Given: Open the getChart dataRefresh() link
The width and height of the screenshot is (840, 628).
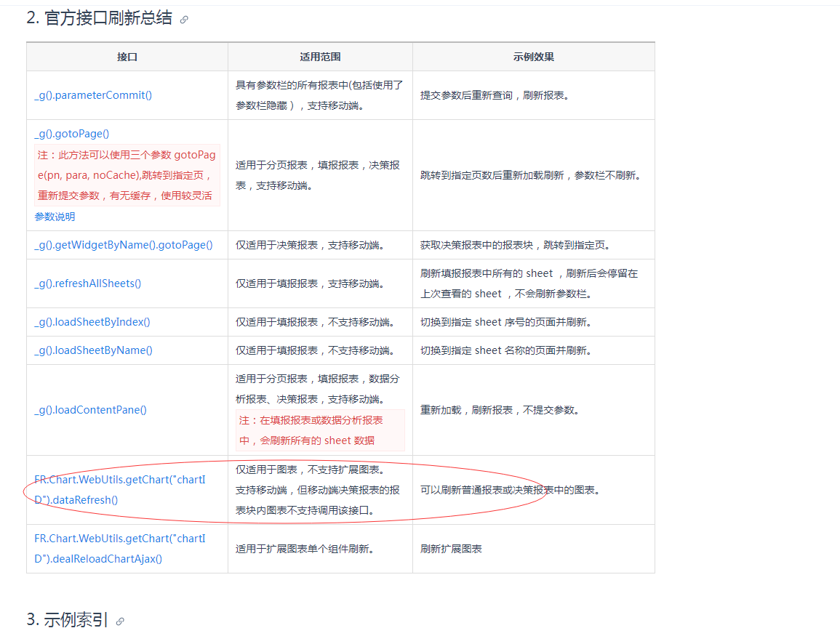Looking at the screenshot, I should [x=120, y=490].
